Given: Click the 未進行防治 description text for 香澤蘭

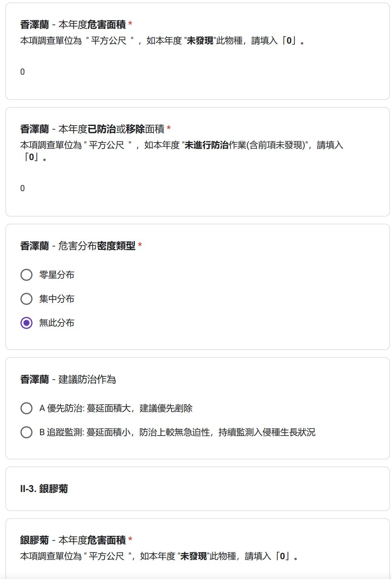Looking at the screenshot, I should coord(181,145).
